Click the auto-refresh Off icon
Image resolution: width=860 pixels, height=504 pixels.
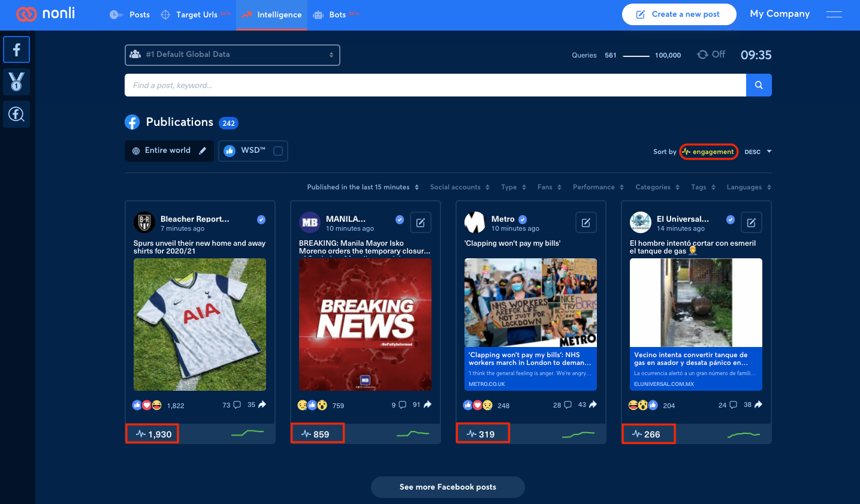702,55
